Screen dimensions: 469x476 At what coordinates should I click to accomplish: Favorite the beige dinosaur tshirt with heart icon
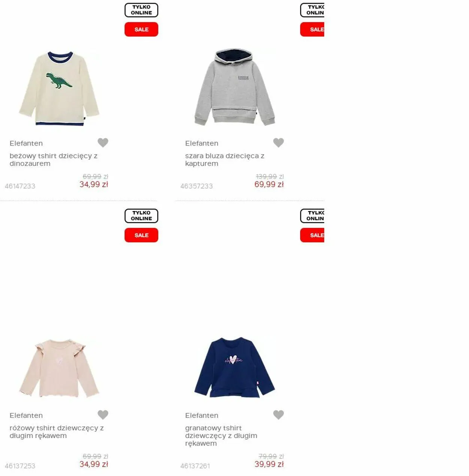coord(103,143)
